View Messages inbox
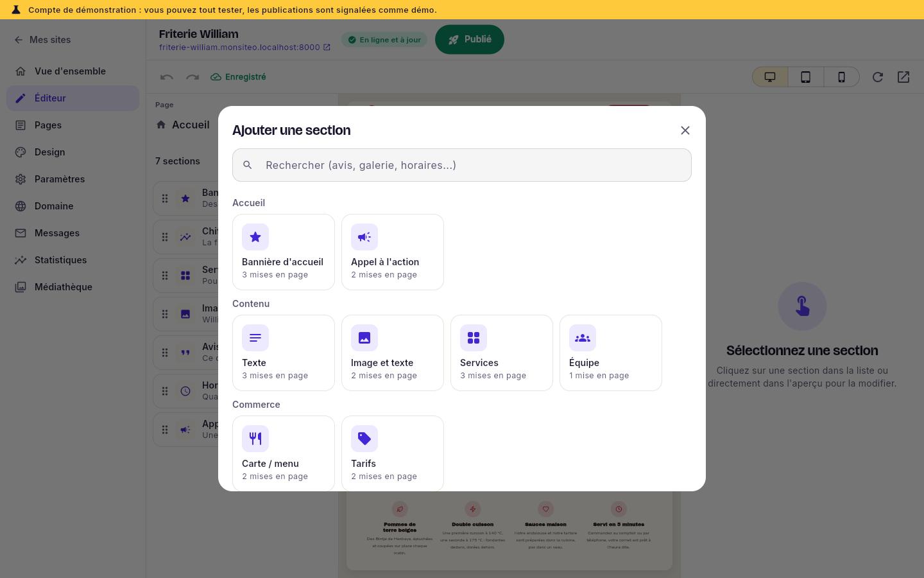This screenshot has width=924, height=578. pos(73,233)
